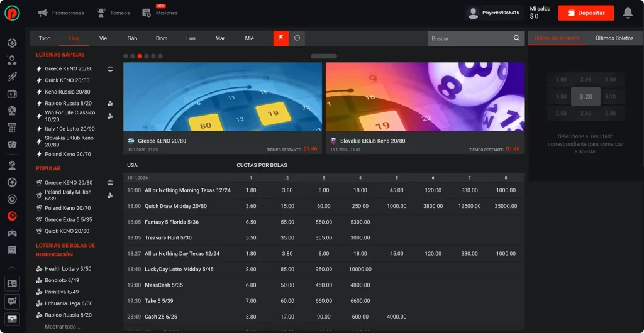Open the player profile avatar
The image size is (644, 333).
coord(474,13)
